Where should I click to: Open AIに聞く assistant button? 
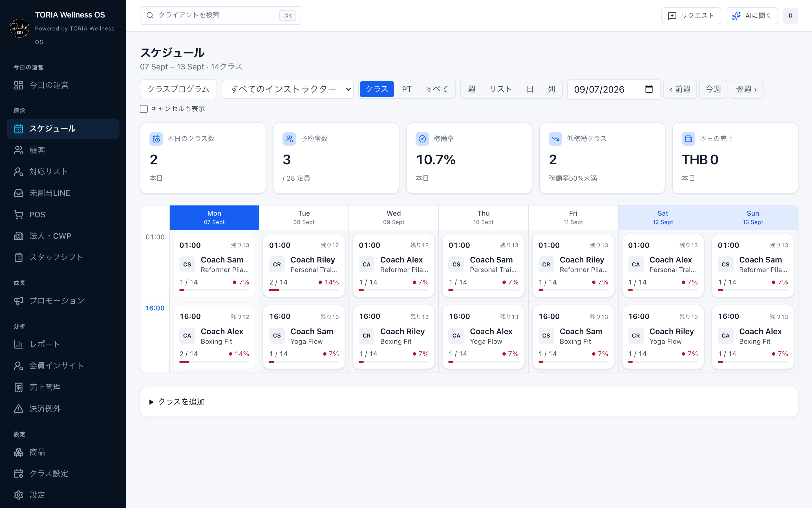point(752,16)
